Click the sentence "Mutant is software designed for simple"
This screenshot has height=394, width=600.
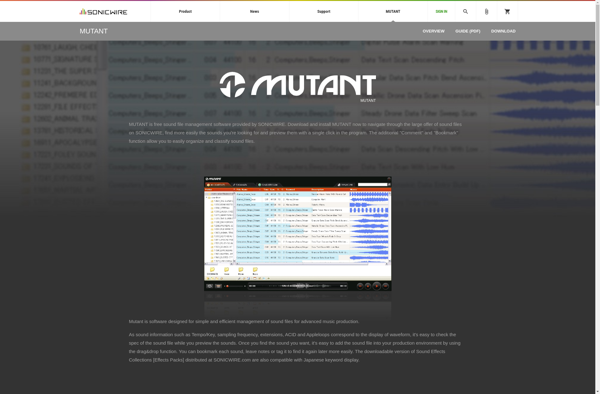pos(244,321)
